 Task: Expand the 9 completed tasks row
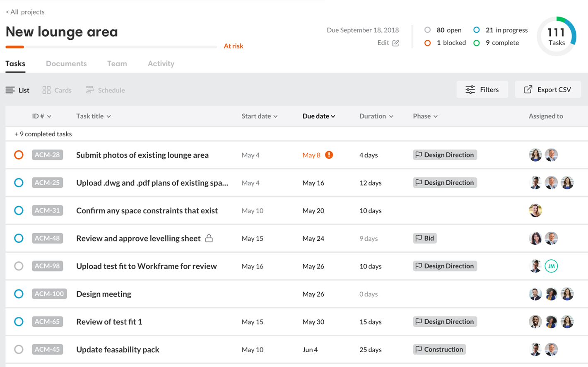(x=43, y=134)
